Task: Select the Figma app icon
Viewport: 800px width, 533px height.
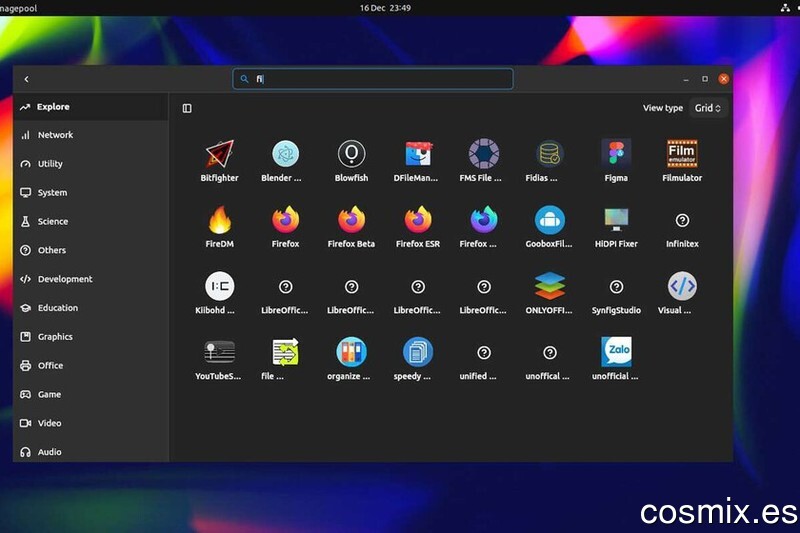Action: coord(616,154)
